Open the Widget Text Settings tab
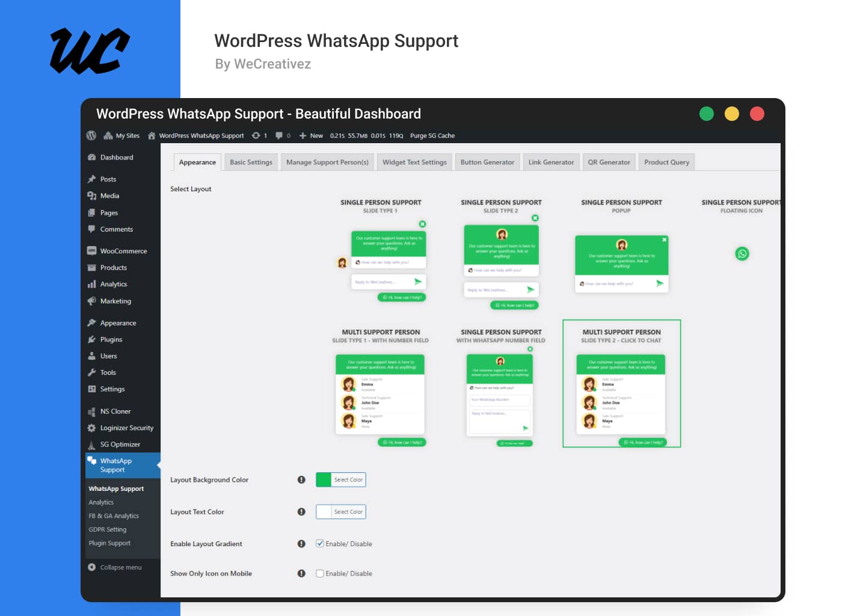This screenshot has height=616, width=866. pyautogui.click(x=414, y=162)
